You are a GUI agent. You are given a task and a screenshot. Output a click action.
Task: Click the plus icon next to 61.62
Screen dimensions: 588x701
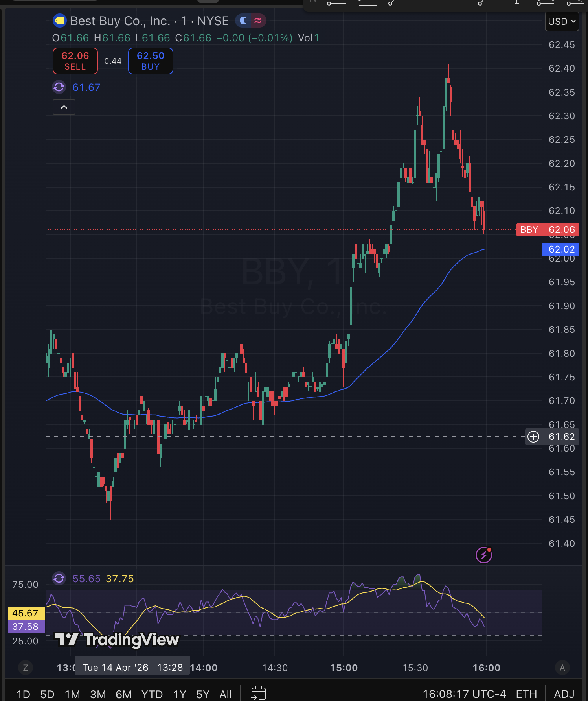[533, 437]
